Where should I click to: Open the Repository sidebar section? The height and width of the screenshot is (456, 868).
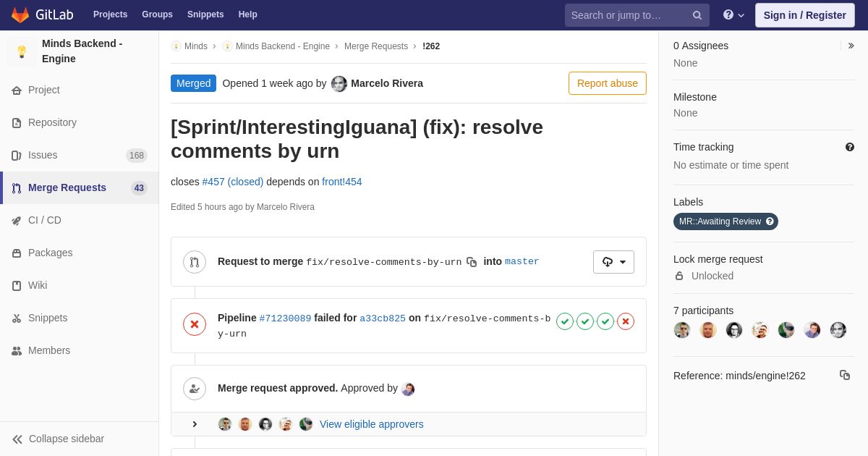tap(80, 122)
